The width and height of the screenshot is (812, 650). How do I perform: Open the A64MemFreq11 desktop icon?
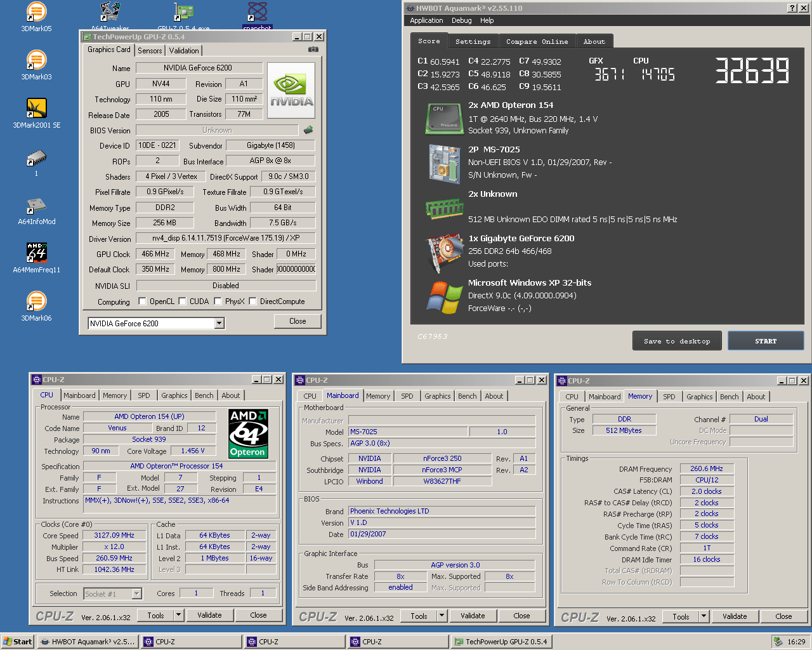tap(36, 258)
